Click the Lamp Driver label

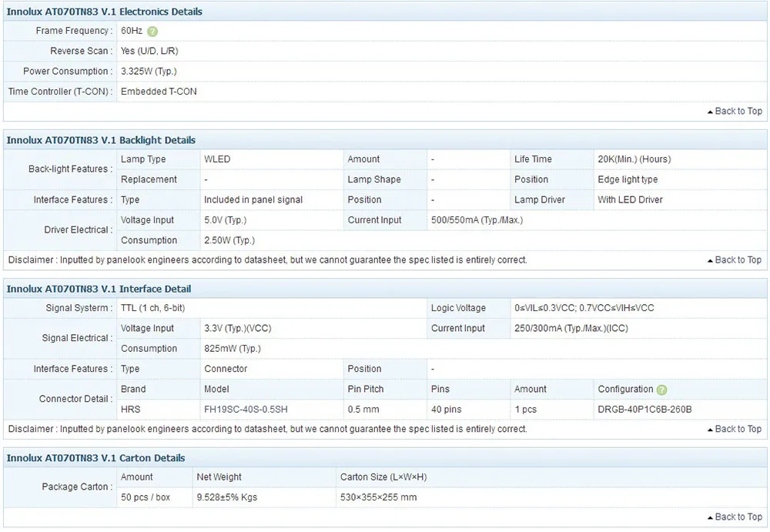click(x=539, y=200)
